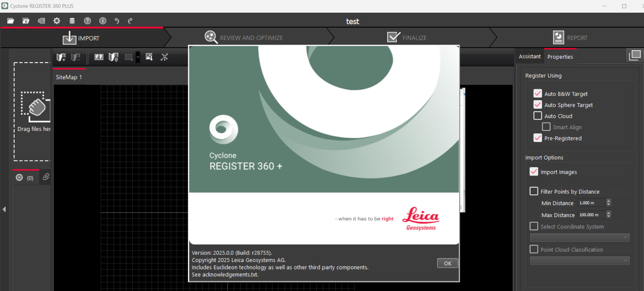Open project folder icon in top toolbar
644x291 pixels.
click(x=11, y=21)
